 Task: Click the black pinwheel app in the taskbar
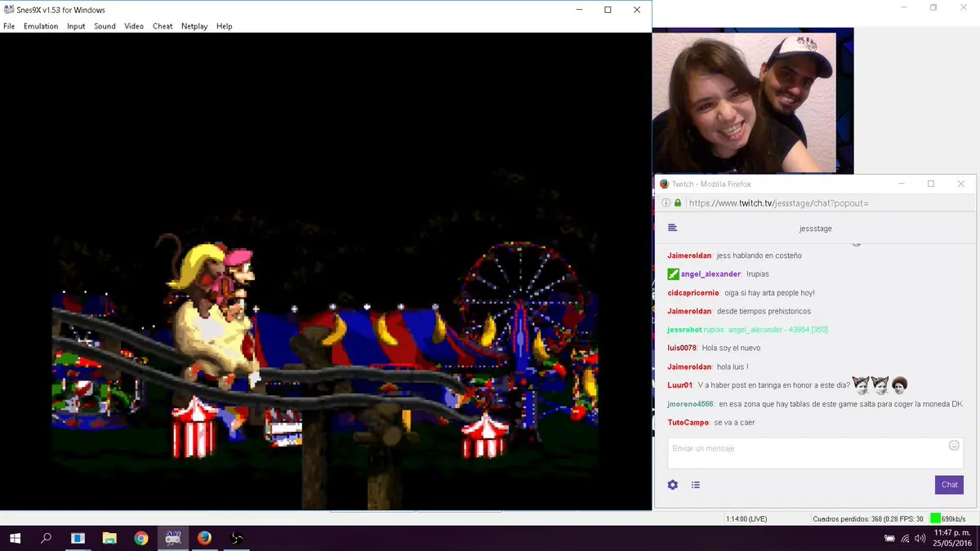(x=236, y=538)
